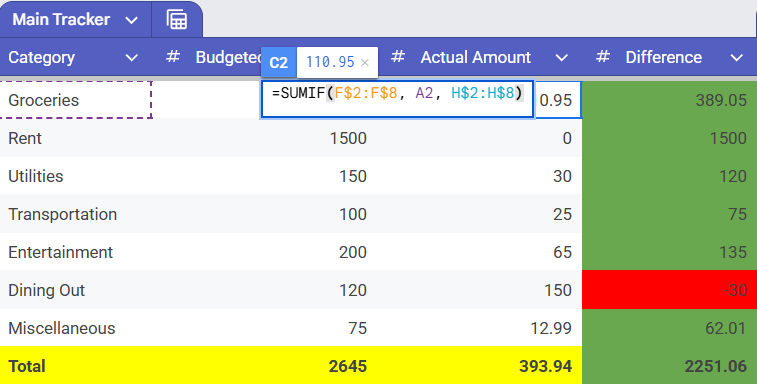Select the Utilities category cell
This screenshot has width=757, height=384.
tap(77, 176)
